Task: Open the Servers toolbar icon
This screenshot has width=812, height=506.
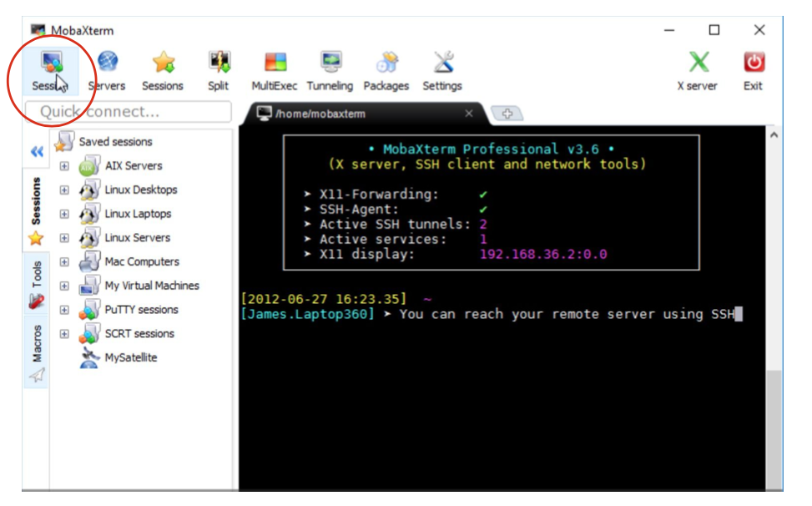Action: click(107, 62)
